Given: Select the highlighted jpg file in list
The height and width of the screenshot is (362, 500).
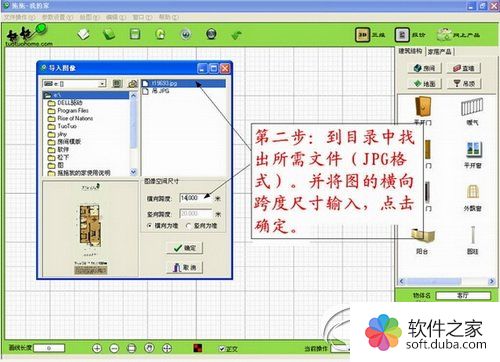Looking at the screenshot, I should 184,83.
